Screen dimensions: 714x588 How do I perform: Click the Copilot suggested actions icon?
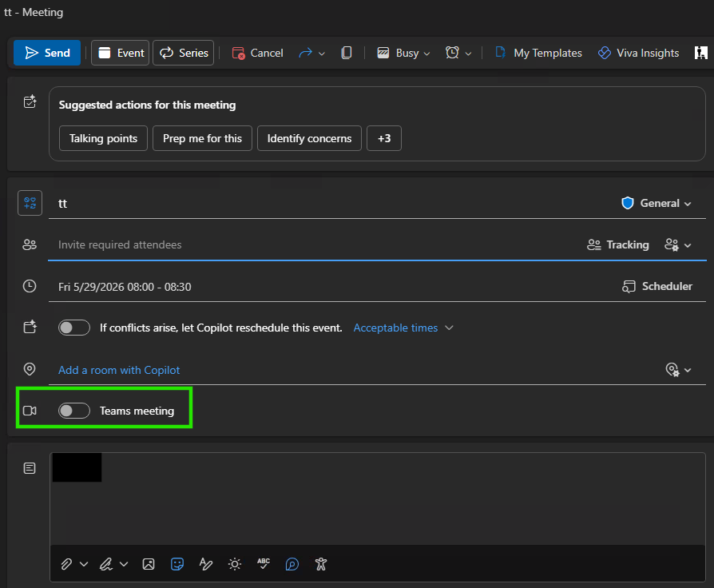click(x=30, y=101)
